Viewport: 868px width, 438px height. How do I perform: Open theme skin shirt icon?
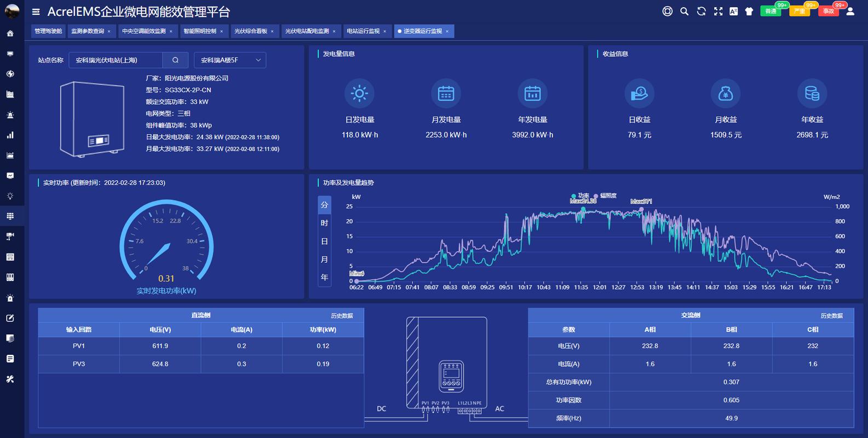point(749,11)
